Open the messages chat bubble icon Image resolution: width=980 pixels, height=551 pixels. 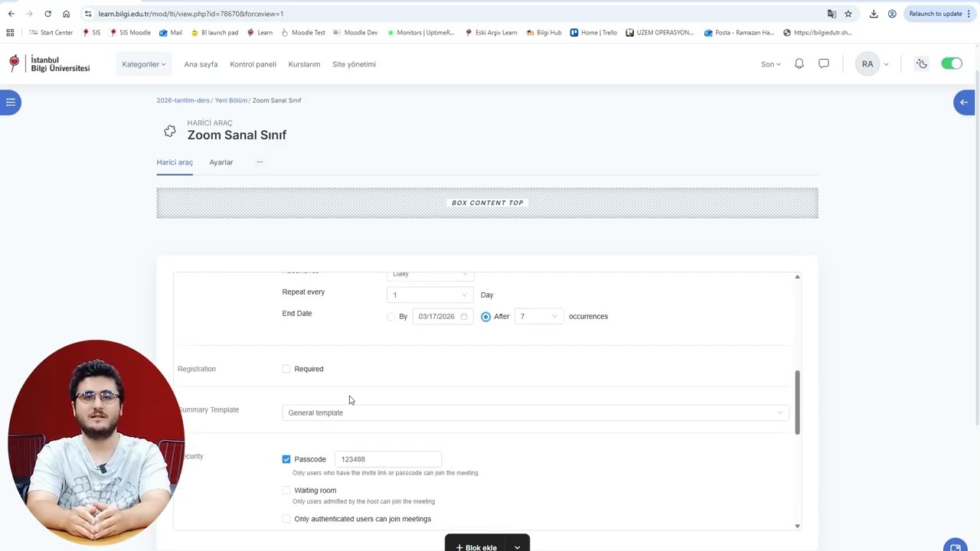(824, 64)
